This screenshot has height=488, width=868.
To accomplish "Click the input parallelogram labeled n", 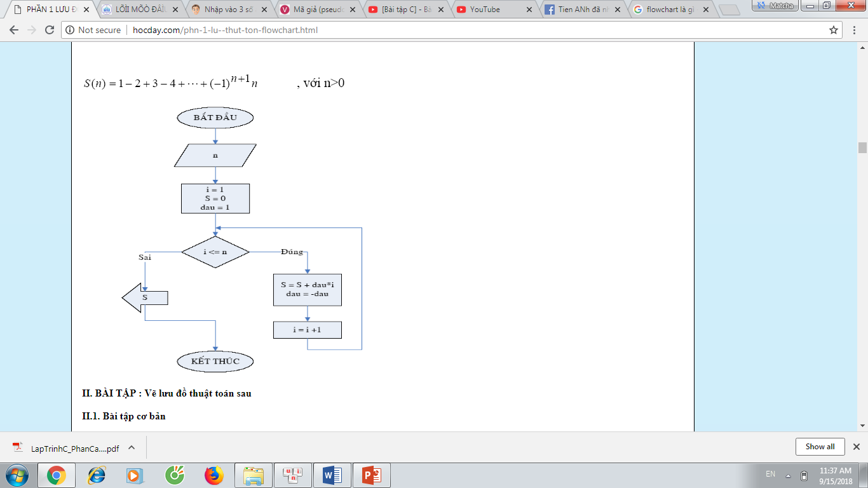I will tap(215, 156).
